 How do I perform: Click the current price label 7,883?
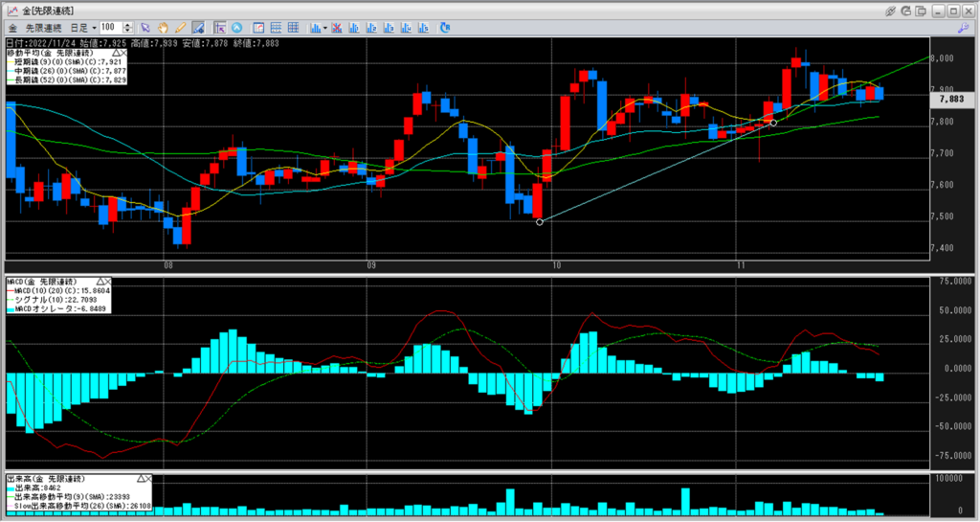tap(951, 99)
